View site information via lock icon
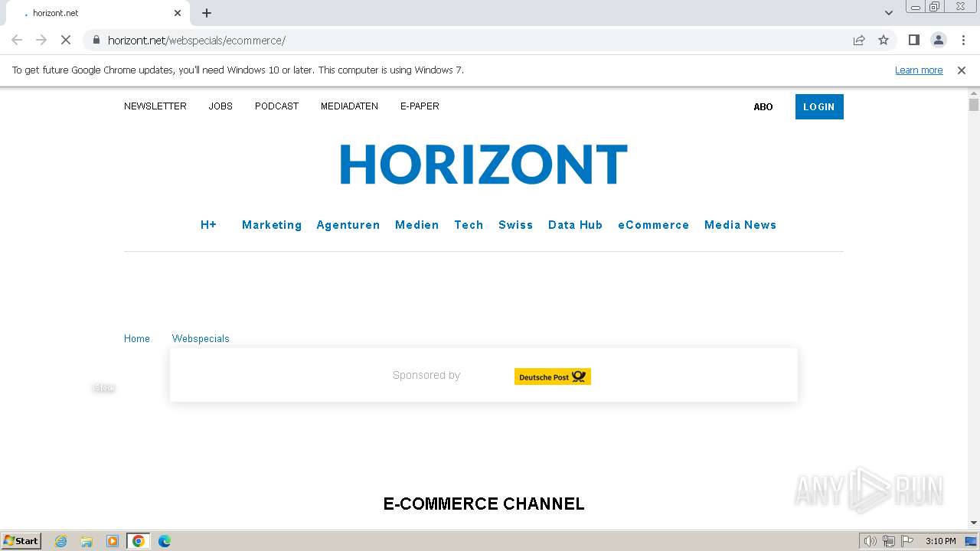 (96, 40)
